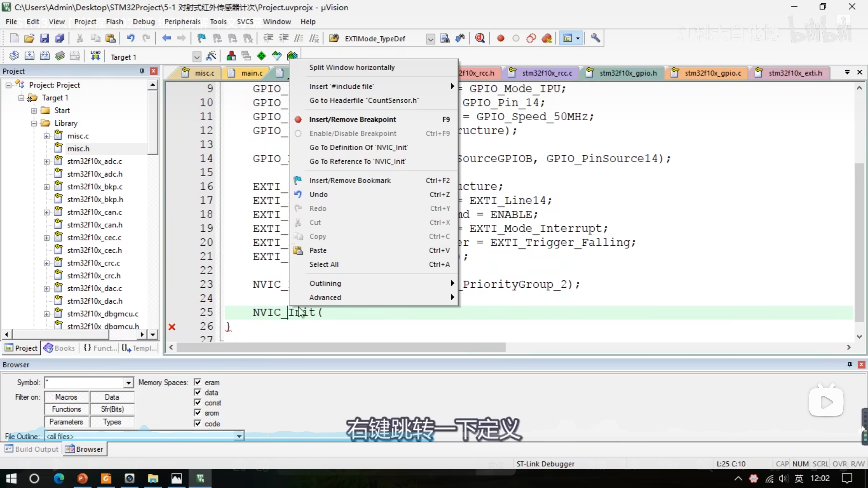Open the Symbol combo box dropdown

tap(128, 383)
